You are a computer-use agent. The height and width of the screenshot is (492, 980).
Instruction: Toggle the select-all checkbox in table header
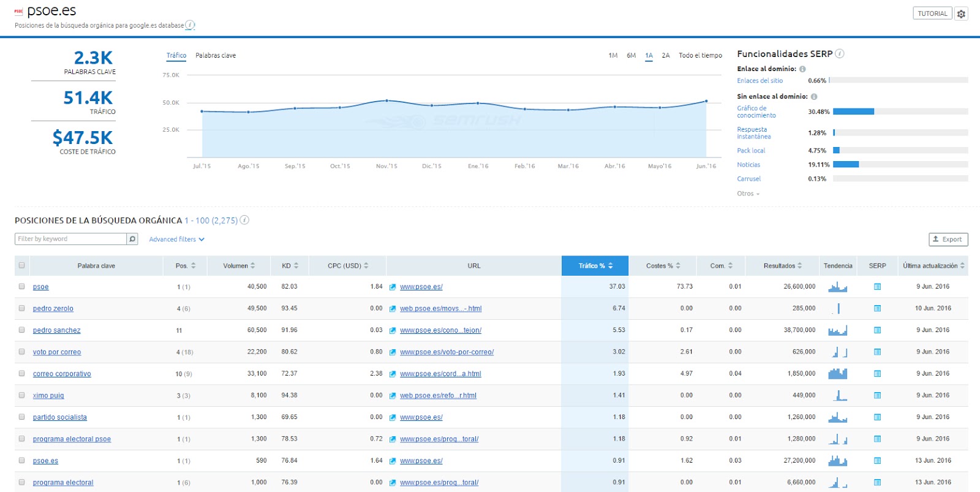pos(21,265)
